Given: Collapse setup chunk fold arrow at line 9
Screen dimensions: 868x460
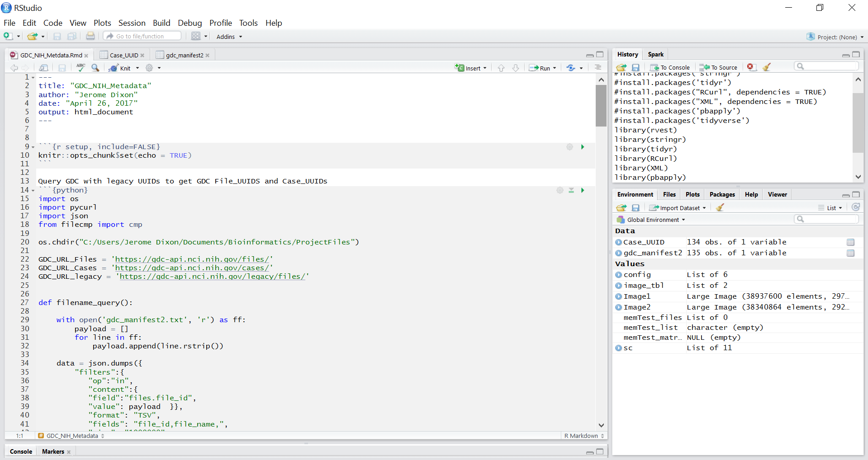Looking at the screenshot, I should click(x=33, y=147).
